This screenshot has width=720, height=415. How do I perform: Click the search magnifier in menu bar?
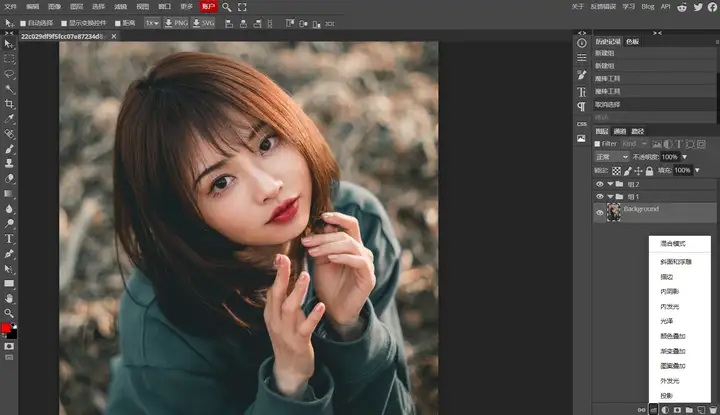click(227, 7)
